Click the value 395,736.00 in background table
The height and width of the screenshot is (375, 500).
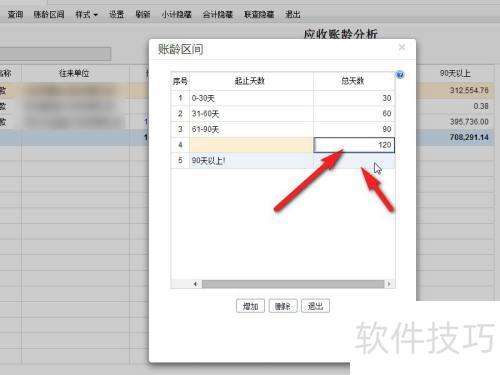pos(469,122)
